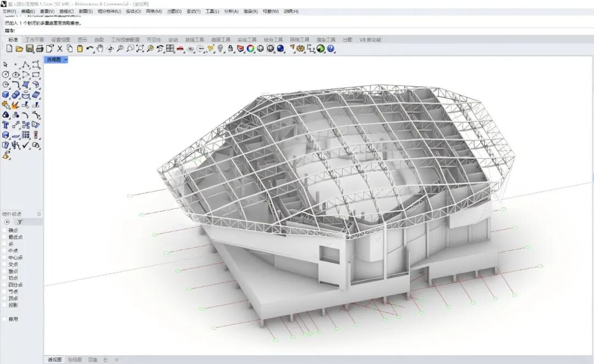Select the Box solid tool in sidebar
Viewport: 594px width, 364px height.
[x=5, y=95]
